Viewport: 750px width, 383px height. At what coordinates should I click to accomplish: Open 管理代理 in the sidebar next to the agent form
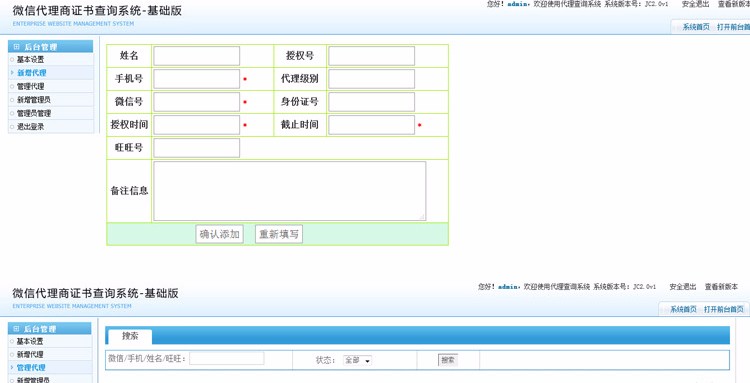[x=31, y=87]
